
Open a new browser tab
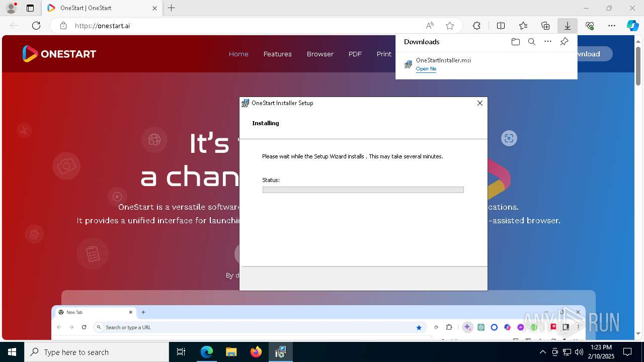coord(172,8)
